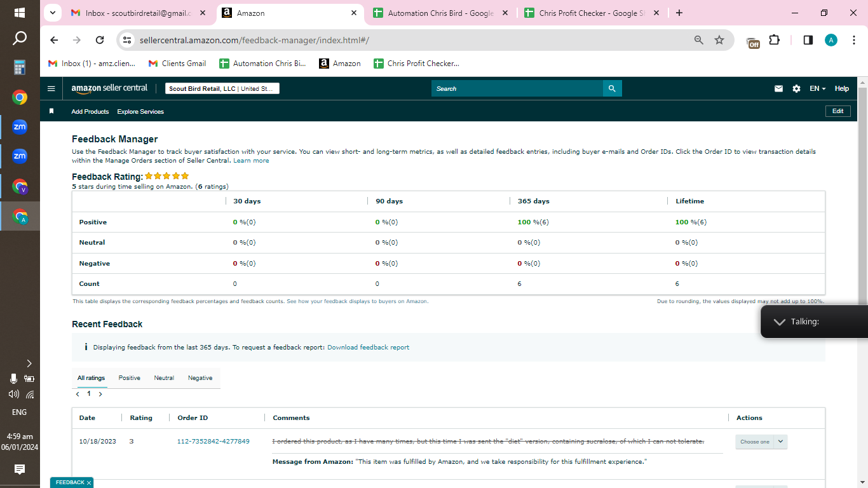Image resolution: width=868 pixels, height=488 pixels.
Task: Select the Positive feedback tab
Action: pyautogui.click(x=130, y=378)
